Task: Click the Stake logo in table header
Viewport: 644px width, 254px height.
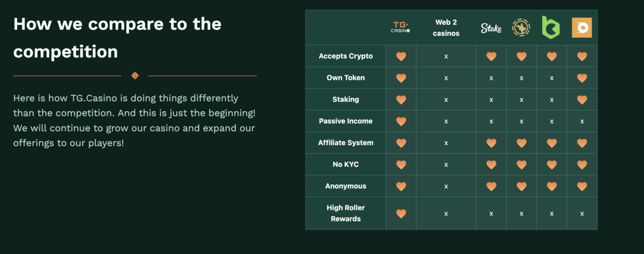Action: [491, 28]
